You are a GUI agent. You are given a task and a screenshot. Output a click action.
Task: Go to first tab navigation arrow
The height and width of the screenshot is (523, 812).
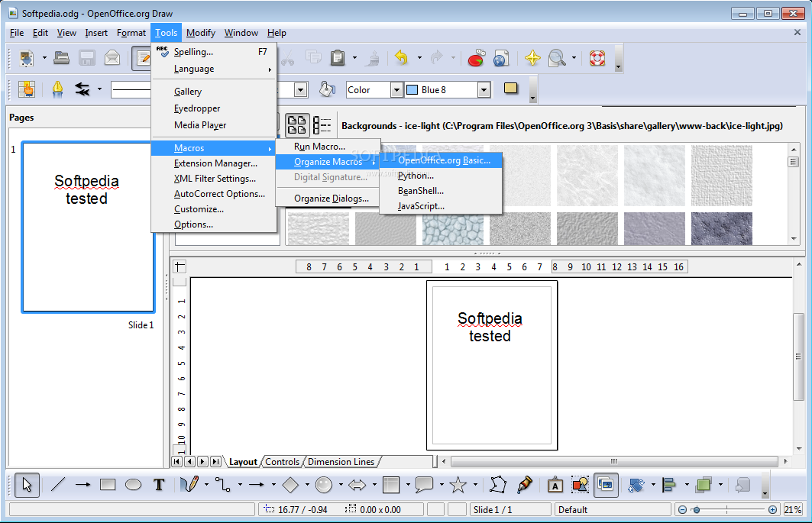[x=176, y=461]
